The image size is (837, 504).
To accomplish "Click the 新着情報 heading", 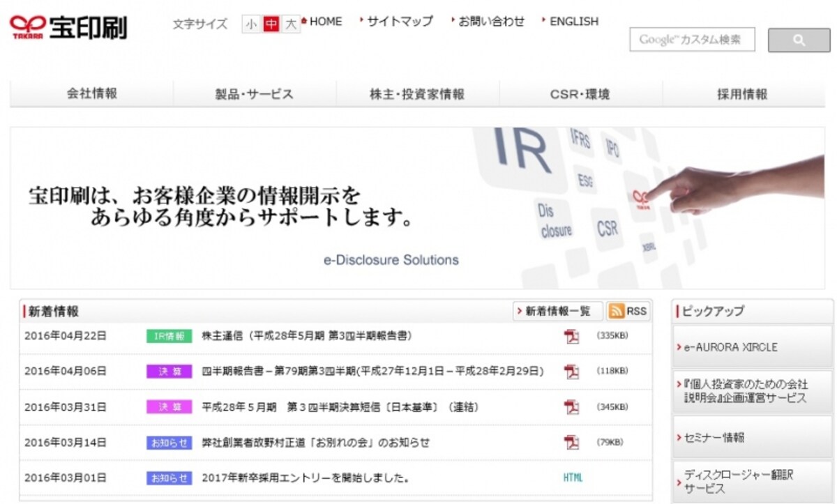I will pyautogui.click(x=54, y=311).
